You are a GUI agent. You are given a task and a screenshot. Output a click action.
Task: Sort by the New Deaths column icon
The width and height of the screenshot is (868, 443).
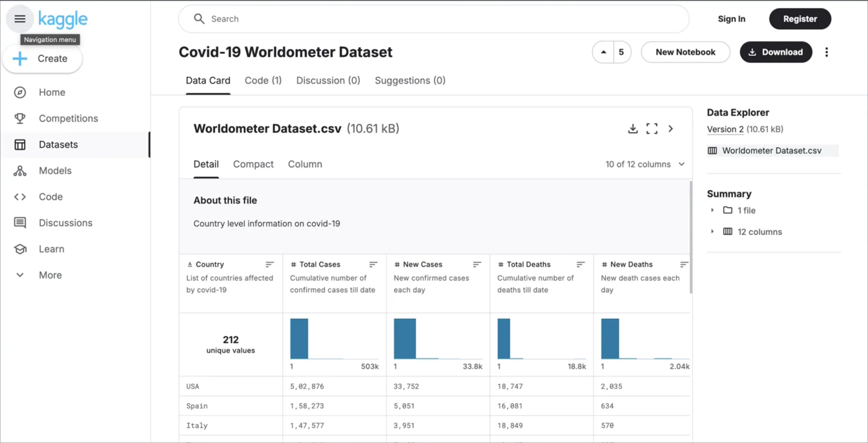684,264
